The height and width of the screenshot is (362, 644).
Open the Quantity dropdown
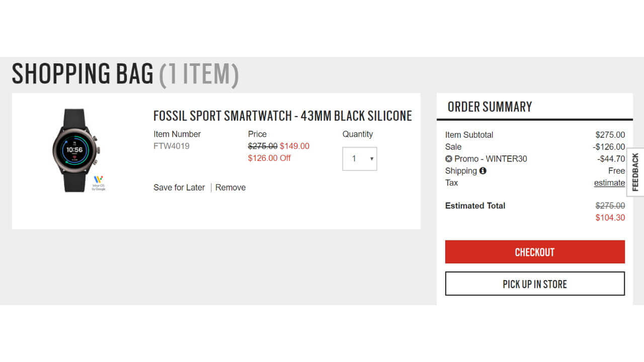pos(359,159)
